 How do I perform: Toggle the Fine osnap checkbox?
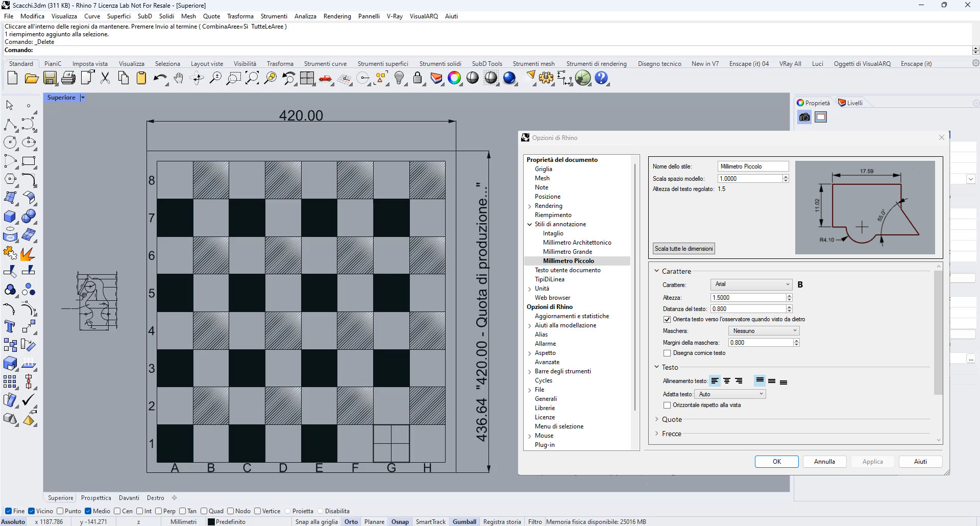pyautogui.click(x=8, y=511)
